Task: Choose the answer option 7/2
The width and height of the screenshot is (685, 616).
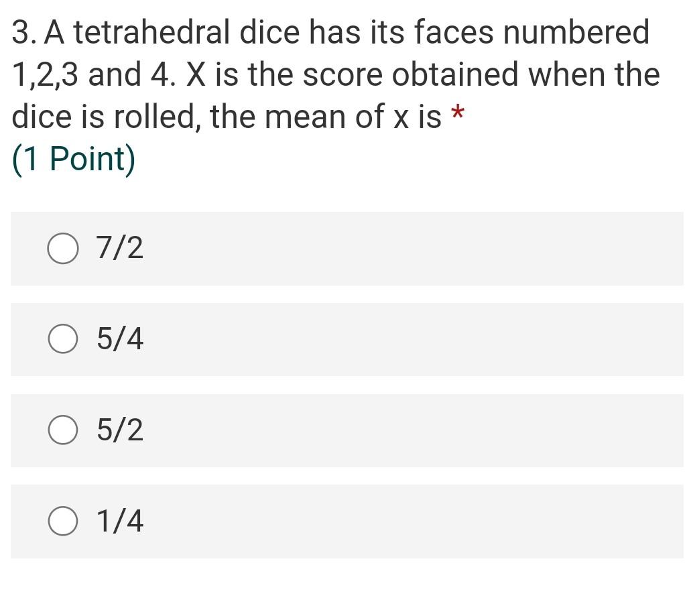Action: pyautogui.click(x=119, y=248)
